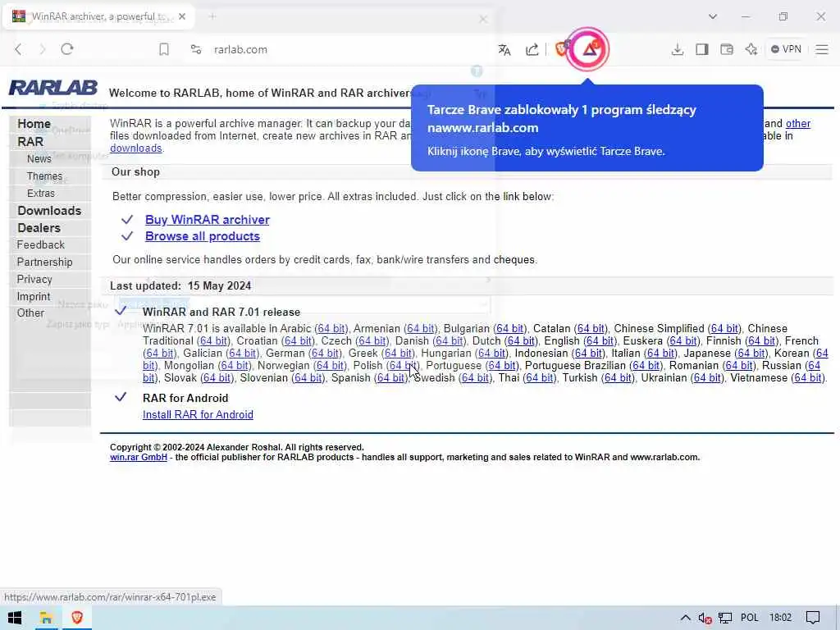Open Brave Shields lion icon

pyautogui.click(x=561, y=48)
